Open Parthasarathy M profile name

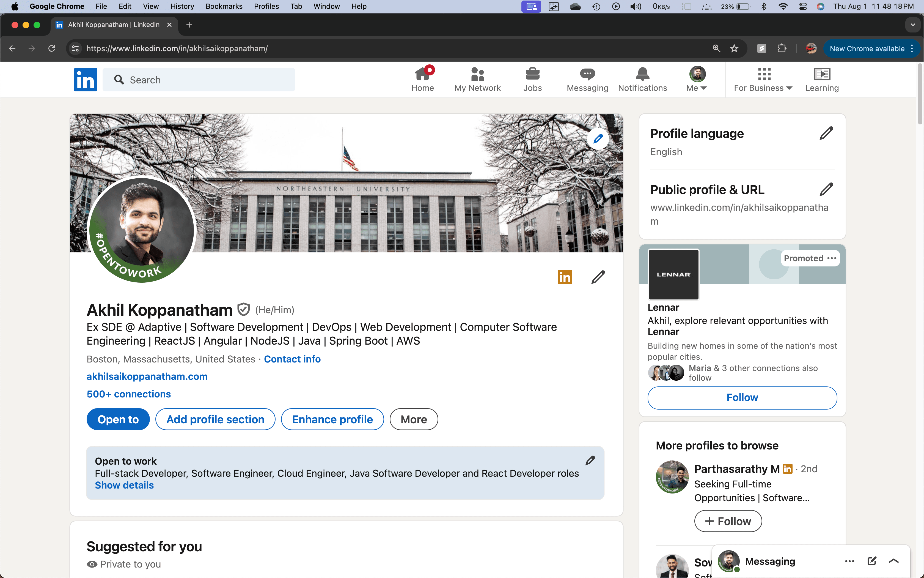pyautogui.click(x=736, y=469)
